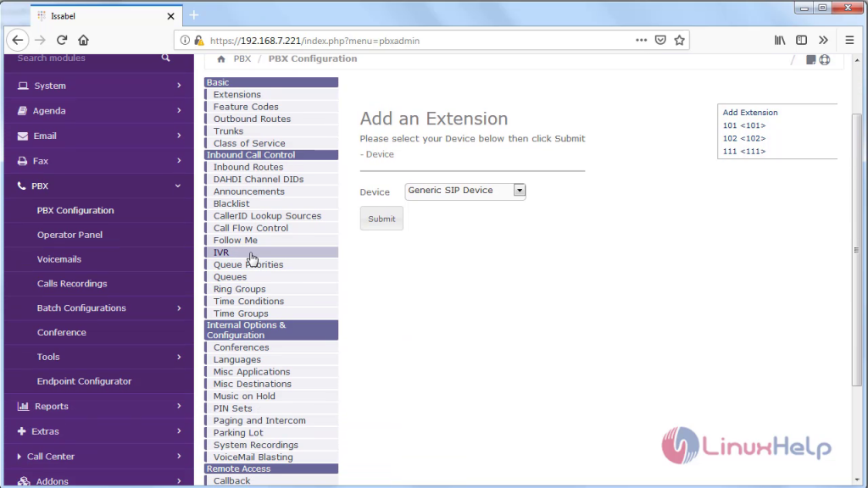This screenshot has width=868, height=488.
Task: Open Feature Codes
Action: click(x=246, y=107)
